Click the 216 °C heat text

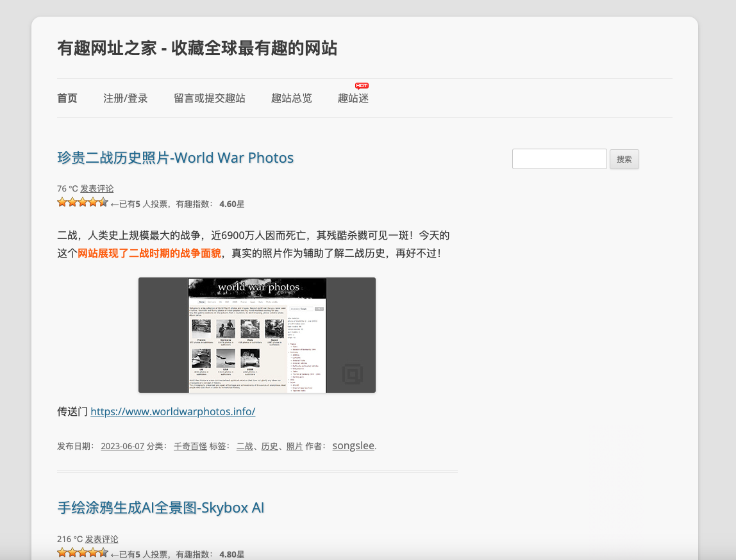click(70, 539)
